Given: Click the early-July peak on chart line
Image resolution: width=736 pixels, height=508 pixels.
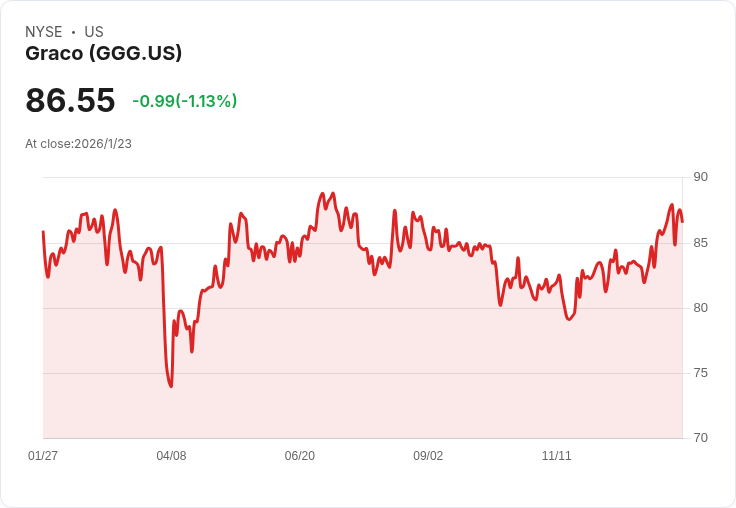Looking at the screenshot, I should coord(322,193).
